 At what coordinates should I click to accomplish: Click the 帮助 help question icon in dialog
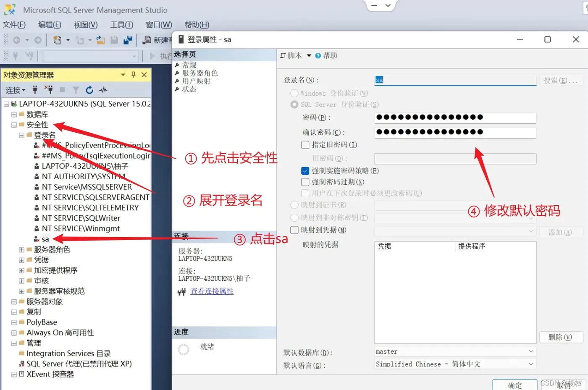tap(318, 55)
